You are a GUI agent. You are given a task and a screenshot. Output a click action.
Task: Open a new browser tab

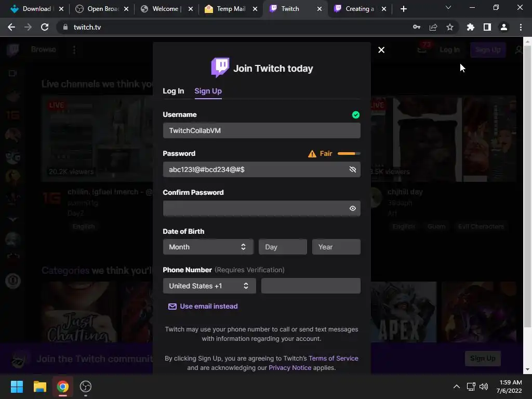(x=403, y=9)
